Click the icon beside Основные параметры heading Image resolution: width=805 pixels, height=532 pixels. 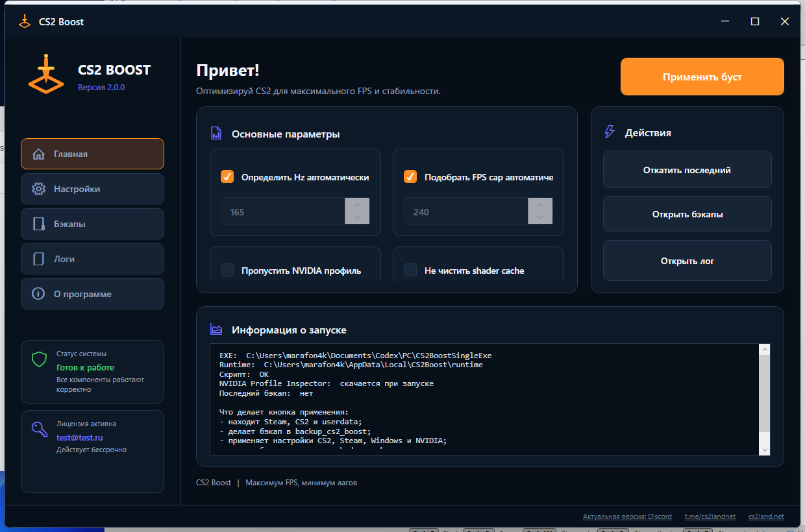pos(216,134)
